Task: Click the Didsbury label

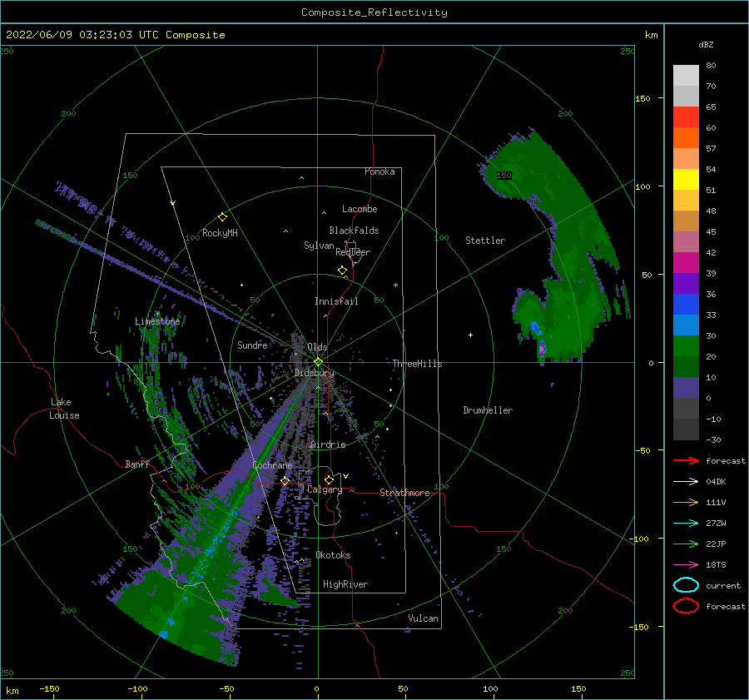Action: (x=315, y=373)
